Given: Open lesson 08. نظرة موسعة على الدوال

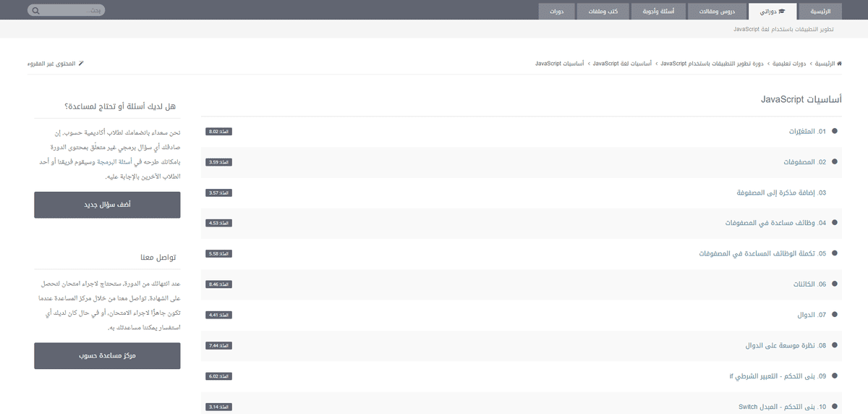Looking at the screenshot, I should pyautogui.click(x=786, y=345).
